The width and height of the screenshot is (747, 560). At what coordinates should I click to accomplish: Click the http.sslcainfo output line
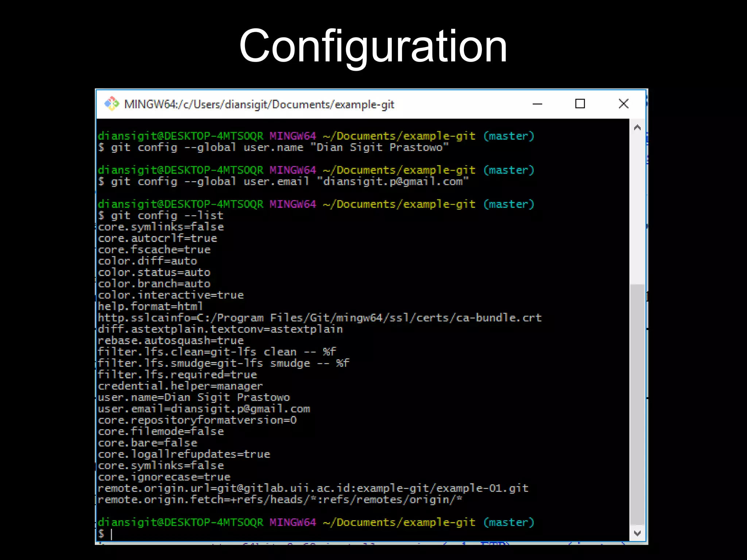pyautogui.click(x=320, y=318)
